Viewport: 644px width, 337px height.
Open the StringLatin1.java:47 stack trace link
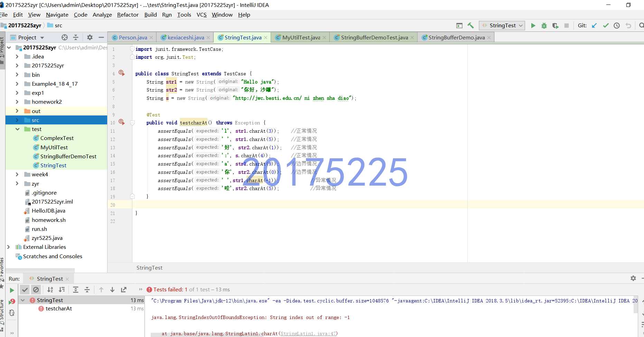[308, 334]
